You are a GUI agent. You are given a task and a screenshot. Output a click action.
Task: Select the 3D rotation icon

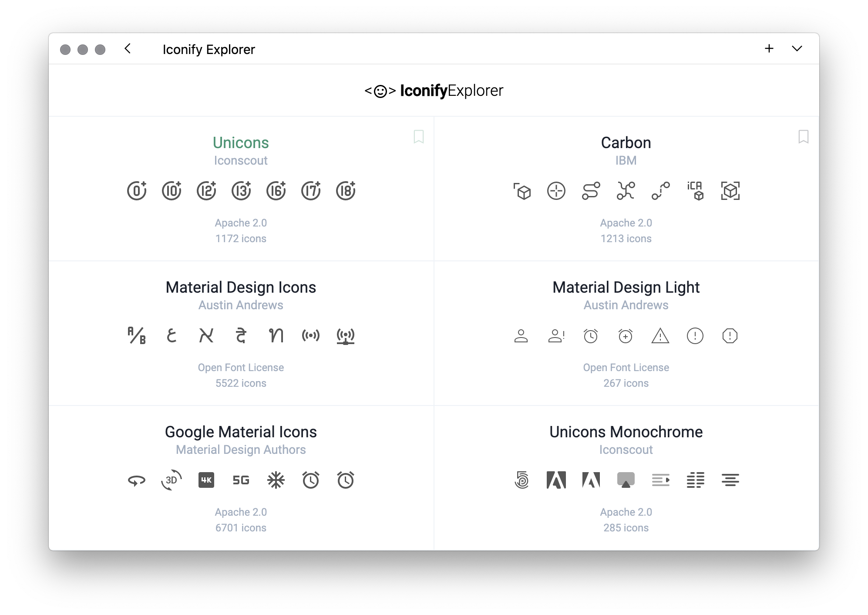[x=172, y=480]
